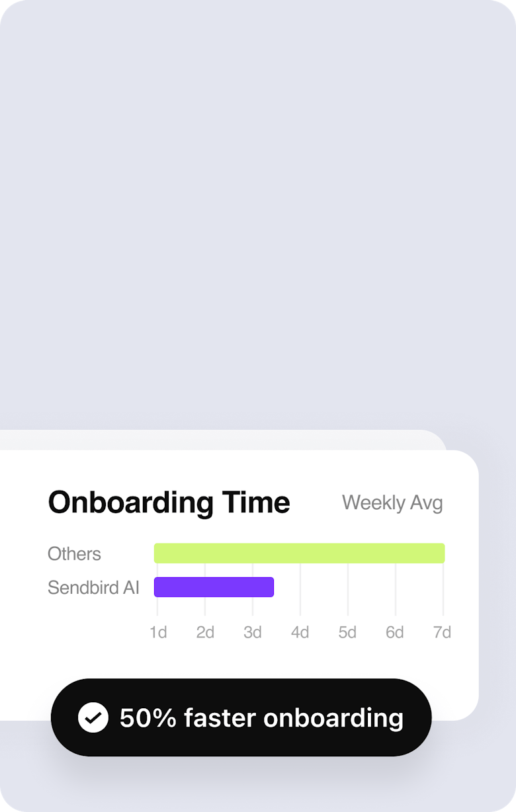Click the Weekly Avg label
516x812 pixels.
pyautogui.click(x=392, y=503)
